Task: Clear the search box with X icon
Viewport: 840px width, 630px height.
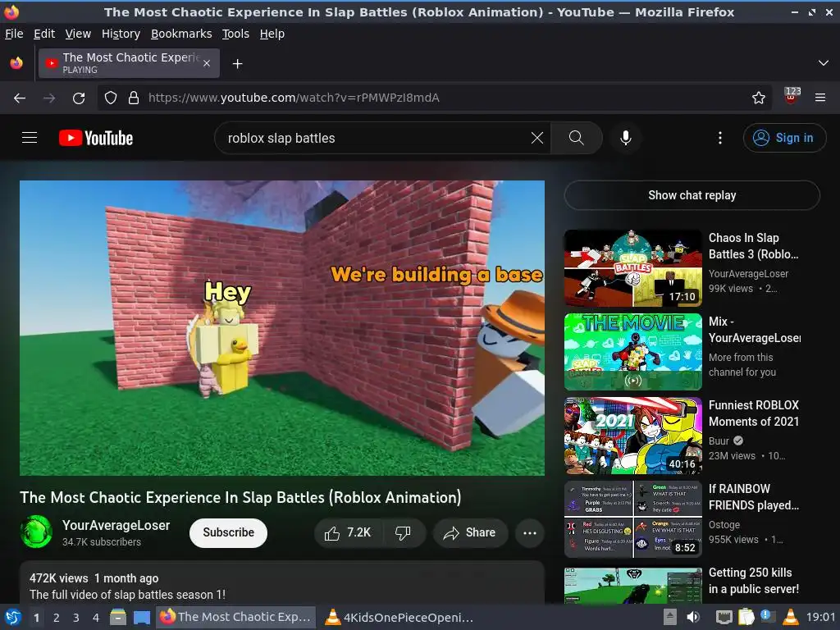Action: coord(536,138)
